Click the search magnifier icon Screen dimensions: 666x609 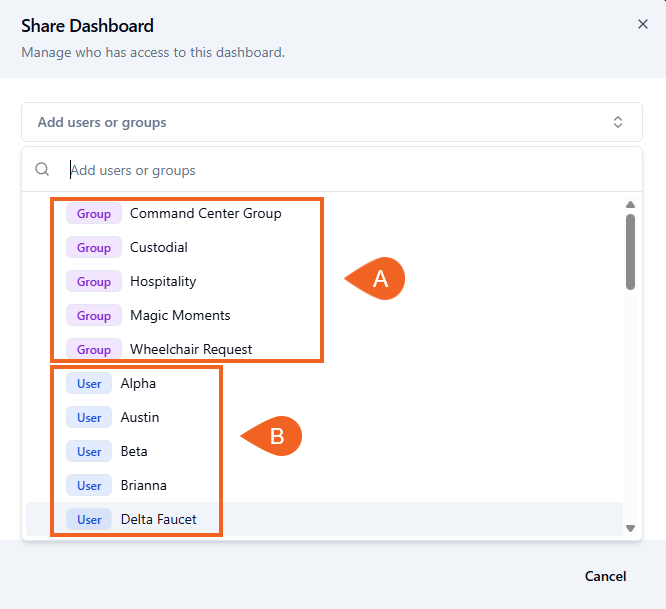[42, 169]
